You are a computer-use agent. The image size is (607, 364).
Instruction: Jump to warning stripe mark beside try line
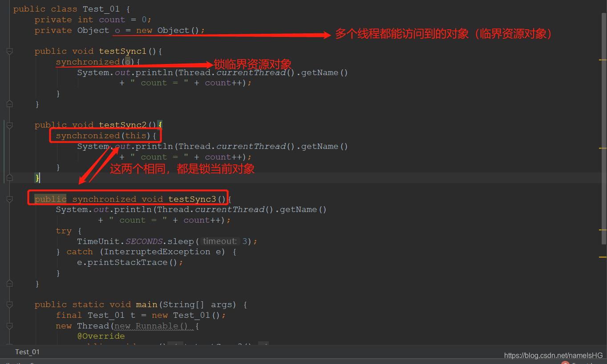coord(603,230)
